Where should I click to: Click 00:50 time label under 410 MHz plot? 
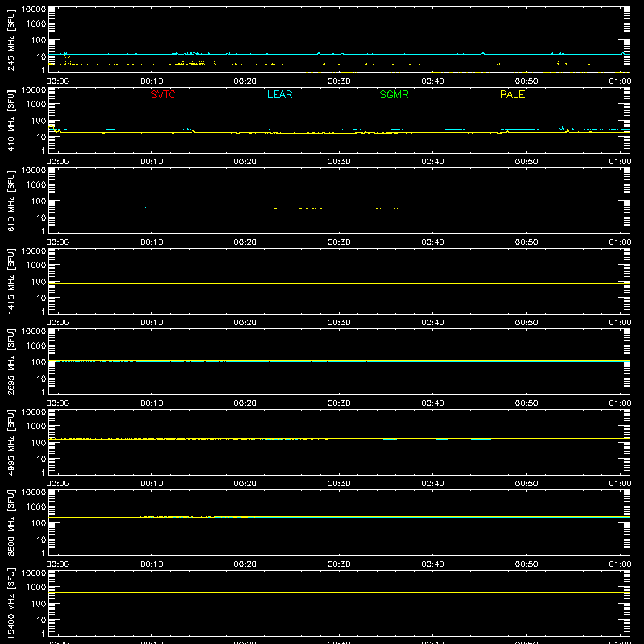[x=526, y=162]
